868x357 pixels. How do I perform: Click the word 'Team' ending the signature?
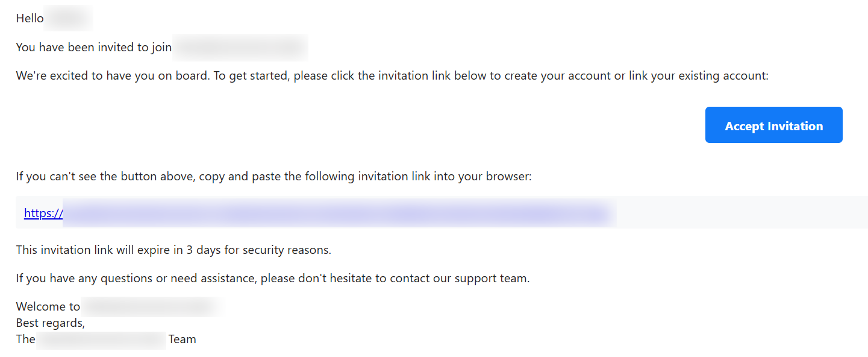182,339
